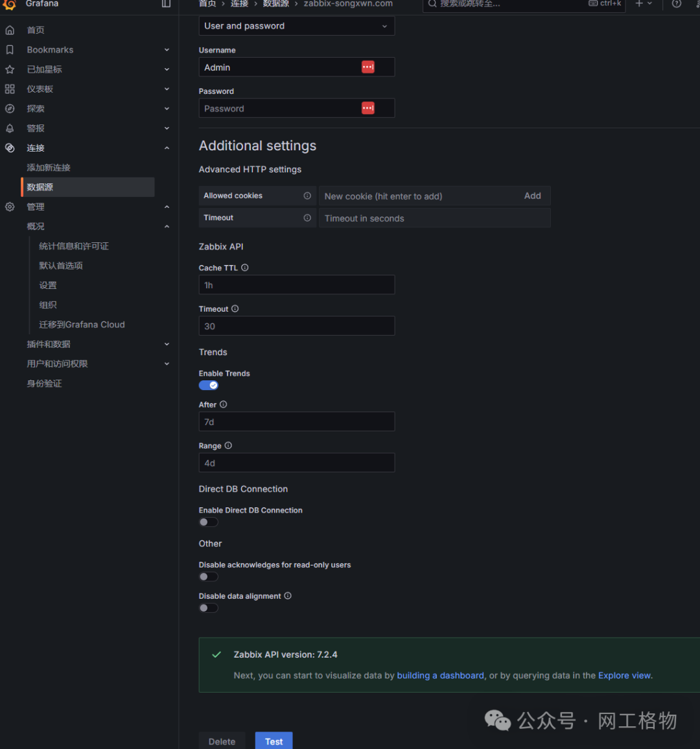The height and width of the screenshot is (749, 700).
Task: Click the Password input field
Action: click(x=297, y=108)
